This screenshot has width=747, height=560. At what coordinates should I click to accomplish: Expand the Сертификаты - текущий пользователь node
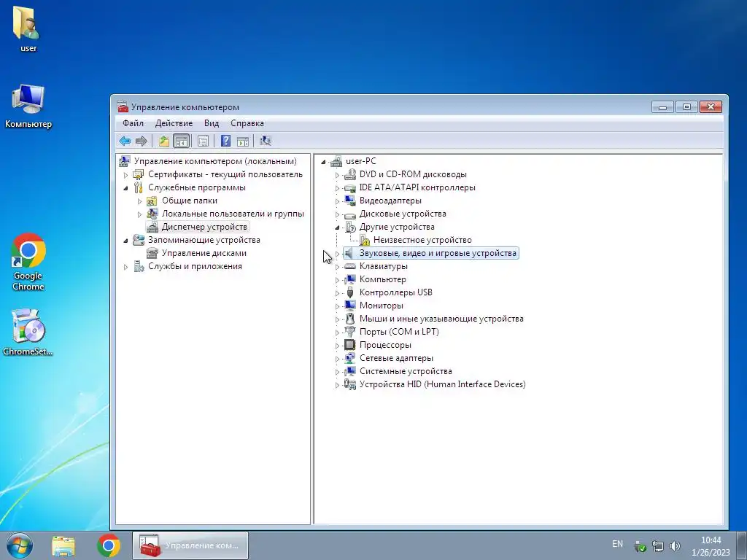click(x=125, y=175)
